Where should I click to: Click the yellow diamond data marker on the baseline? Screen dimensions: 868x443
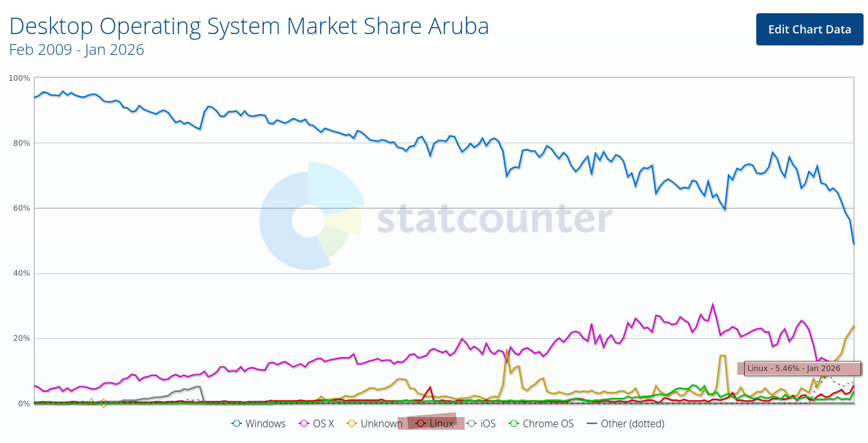coord(104,403)
